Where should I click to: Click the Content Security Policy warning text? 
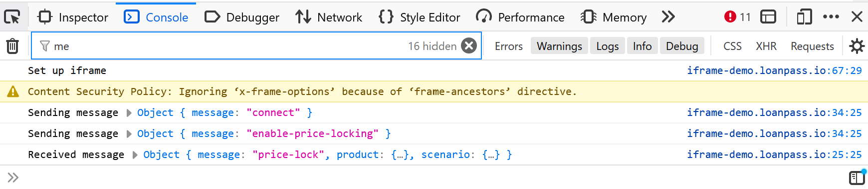tap(302, 91)
